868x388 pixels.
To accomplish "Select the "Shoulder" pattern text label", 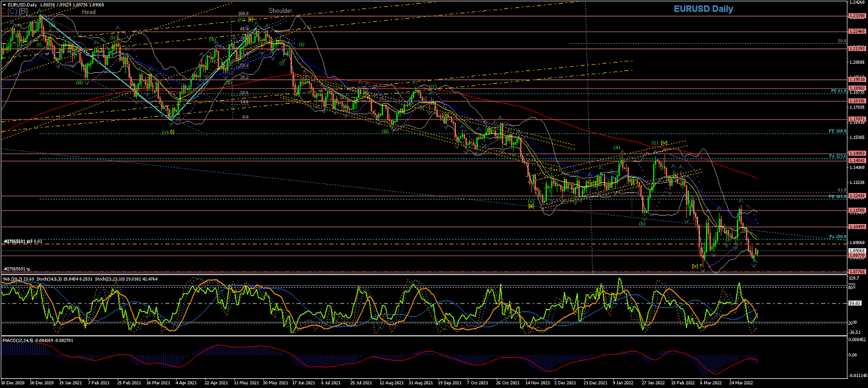I will point(280,10).
